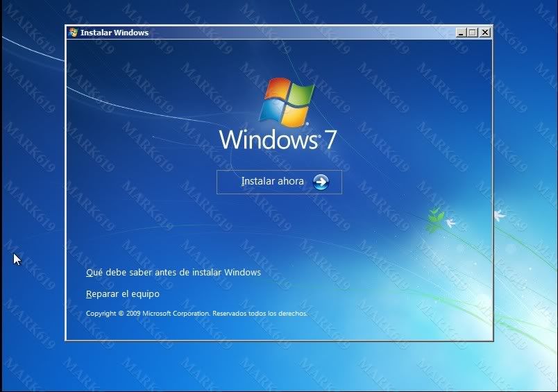Click the Windows 7 logo graphic
This screenshot has height=392, width=558.
(x=278, y=114)
